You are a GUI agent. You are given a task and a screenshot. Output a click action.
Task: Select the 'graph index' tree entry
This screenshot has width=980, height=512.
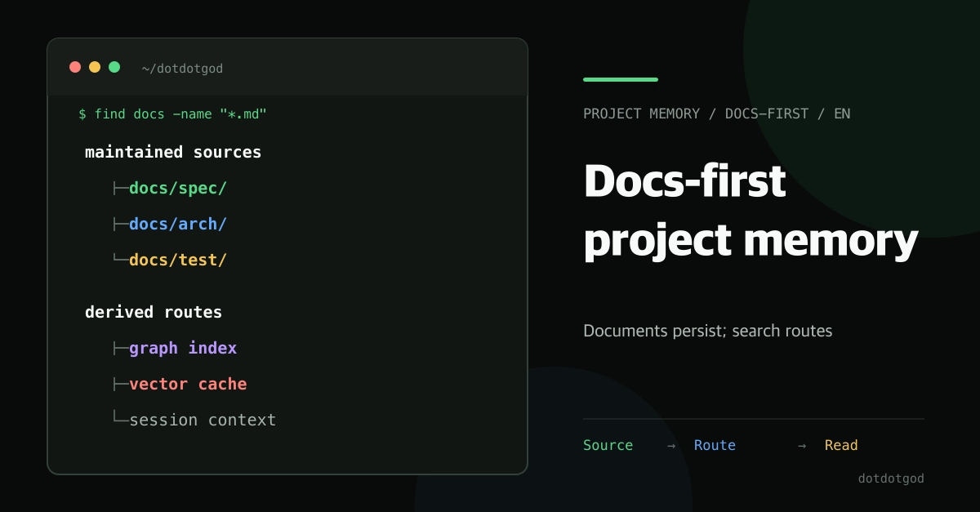[x=183, y=348]
